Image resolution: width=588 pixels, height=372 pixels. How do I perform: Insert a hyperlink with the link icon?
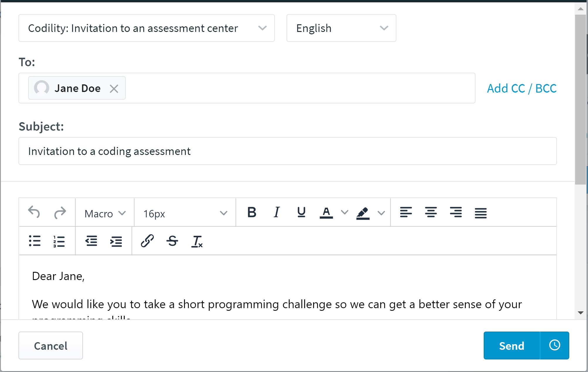pos(147,241)
